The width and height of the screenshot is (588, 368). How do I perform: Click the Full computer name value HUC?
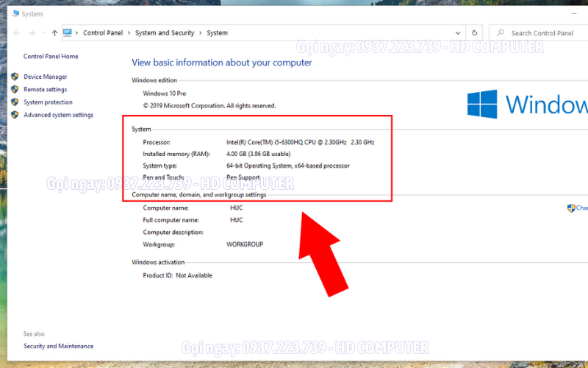coord(236,220)
